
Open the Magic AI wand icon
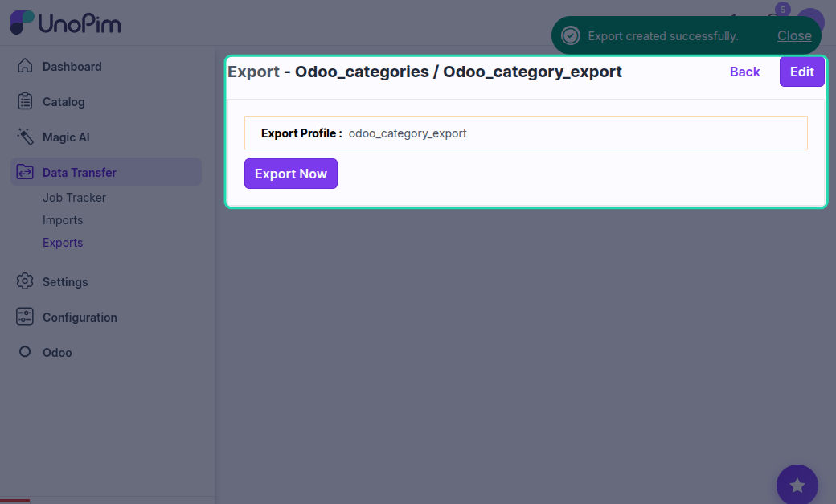coord(25,137)
